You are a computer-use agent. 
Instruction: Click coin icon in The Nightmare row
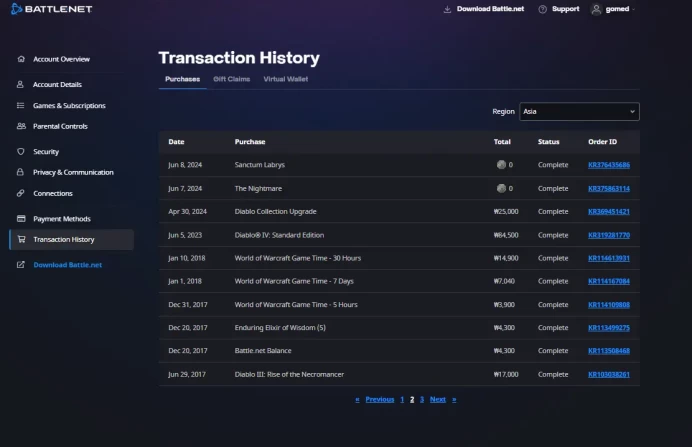pos(501,188)
